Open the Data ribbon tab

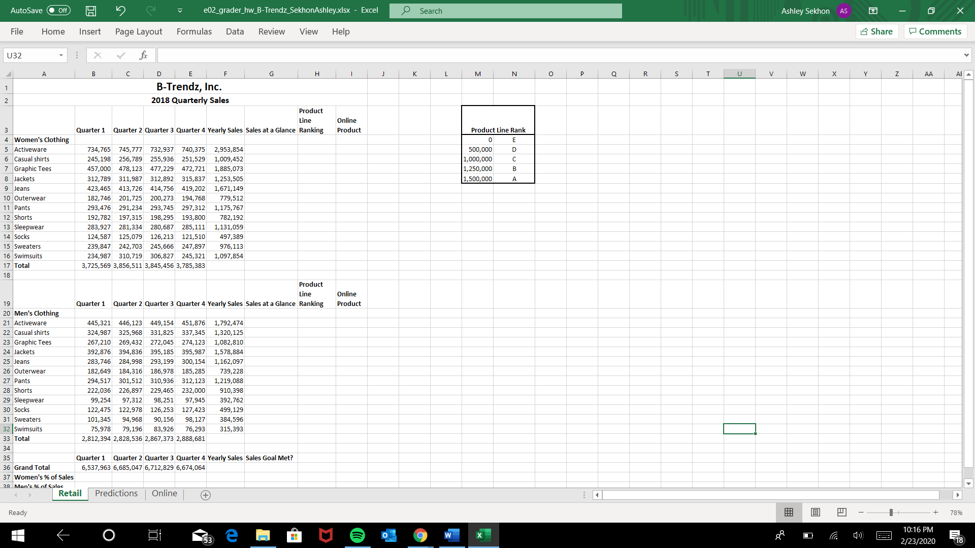234,32
